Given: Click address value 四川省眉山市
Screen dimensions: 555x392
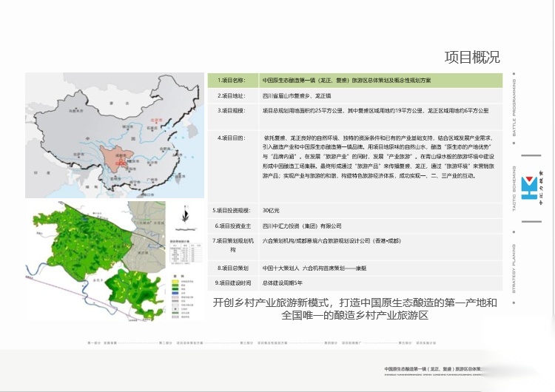Looking at the screenshot, I should [297, 95].
